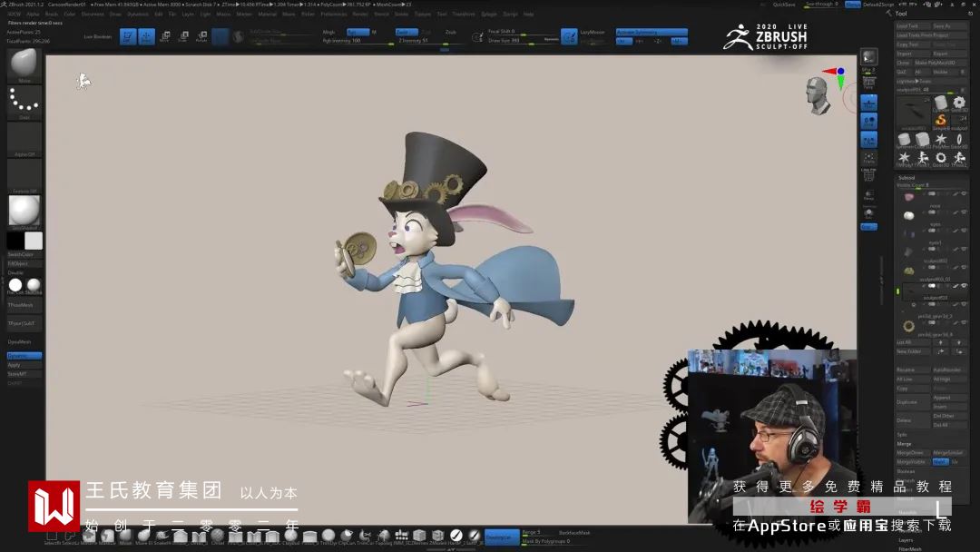Viewport: 980px width, 552px height.
Task: Collapse the Subtool sub-palette header
Action: click(x=906, y=178)
